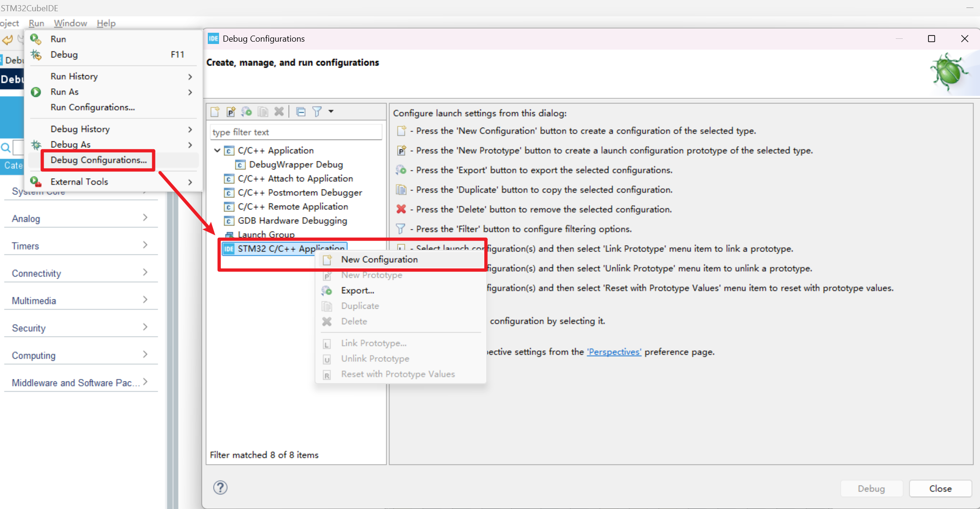Click the External Tools toolbox icon
The width and height of the screenshot is (980, 509).
(x=36, y=182)
